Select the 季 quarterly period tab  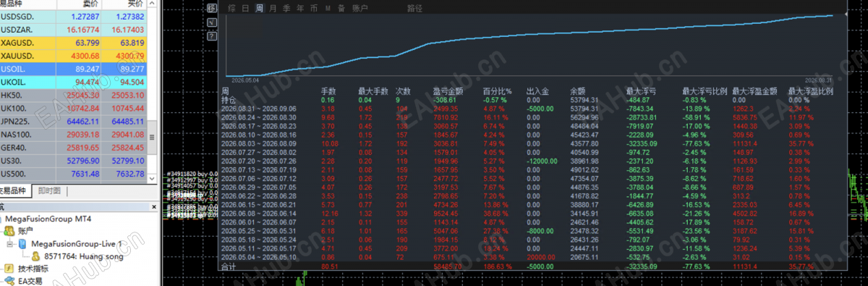pyautogui.click(x=286, y=9)
